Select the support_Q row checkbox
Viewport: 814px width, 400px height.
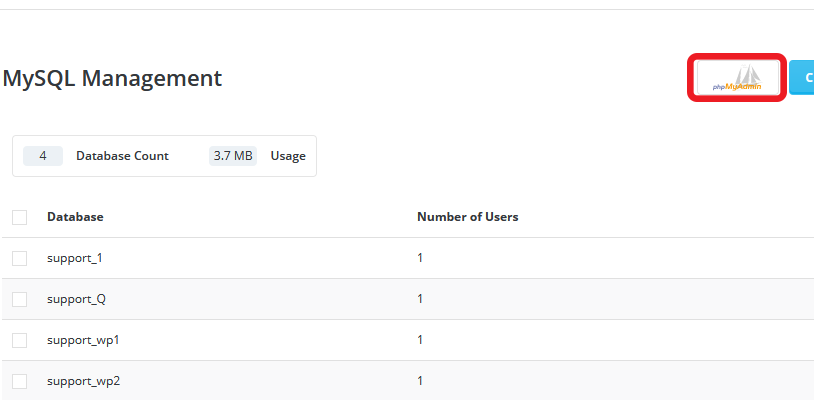click(x=20, y=299)
